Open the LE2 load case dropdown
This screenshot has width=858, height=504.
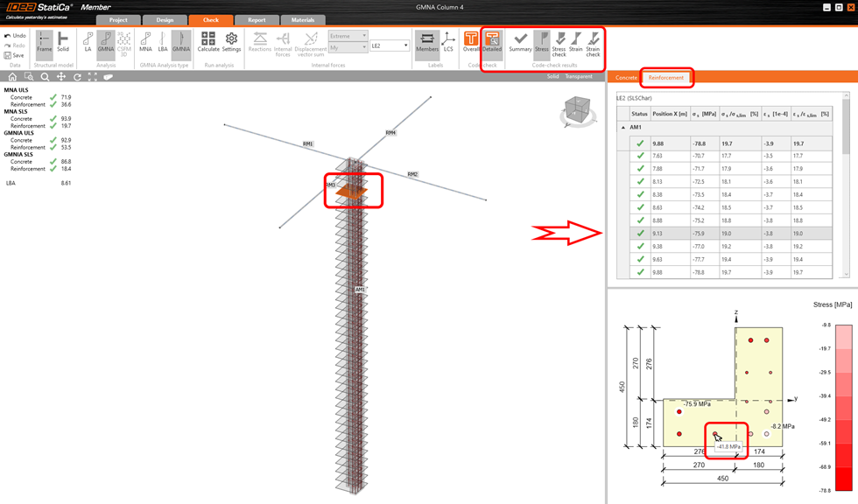[390, 45]
